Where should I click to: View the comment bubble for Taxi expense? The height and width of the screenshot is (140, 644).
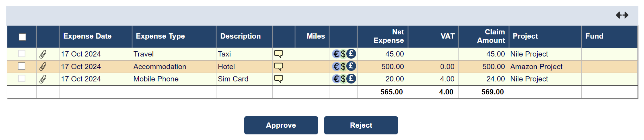pyautogui.click(x=278, y=54)
